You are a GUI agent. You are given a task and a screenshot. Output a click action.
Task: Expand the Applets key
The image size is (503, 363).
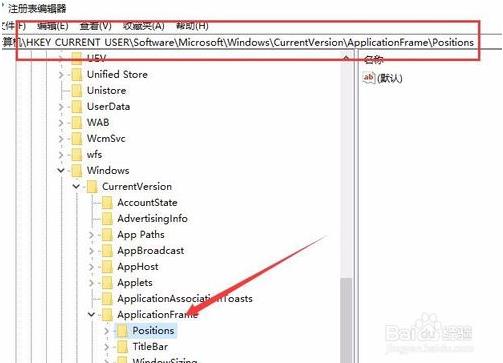point(91,283)
